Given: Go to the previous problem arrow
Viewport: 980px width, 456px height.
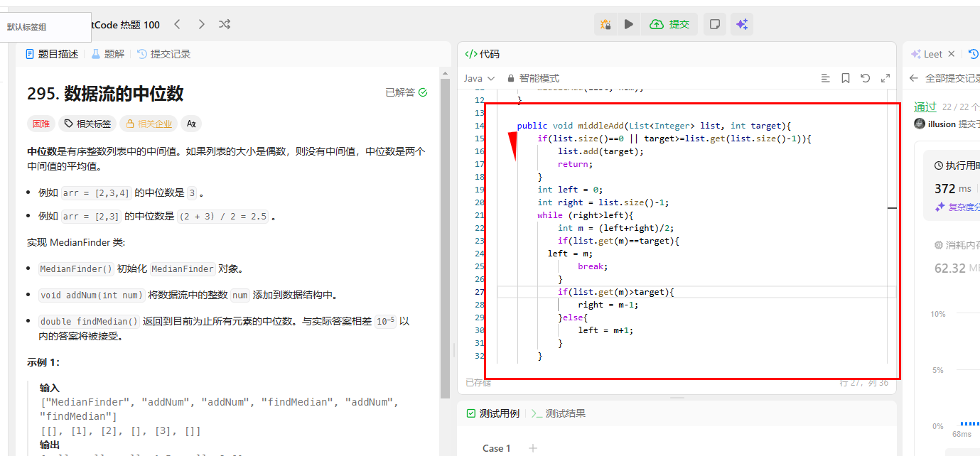Looking at the screenshot, I should point(178,24).
